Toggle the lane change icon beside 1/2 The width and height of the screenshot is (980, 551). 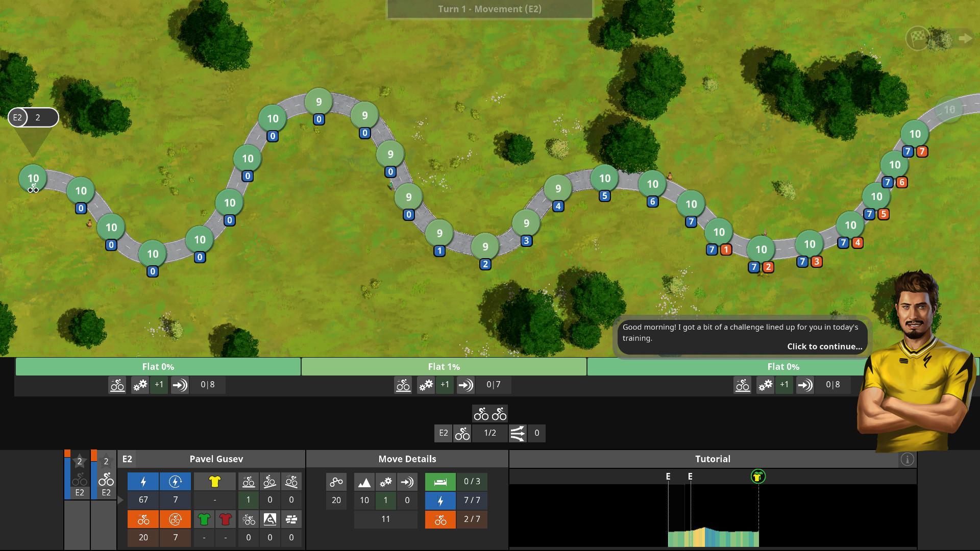tap(517, 433)
